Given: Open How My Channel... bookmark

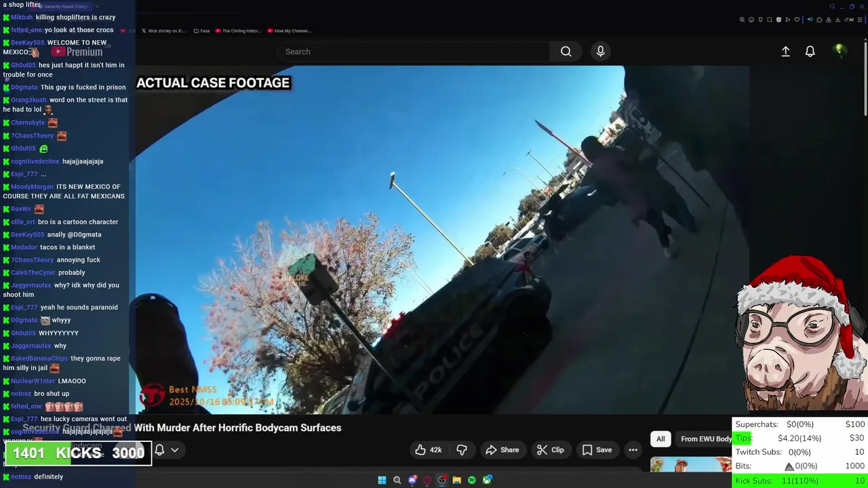Looking at the screenshot, I should tap(289, 30).
